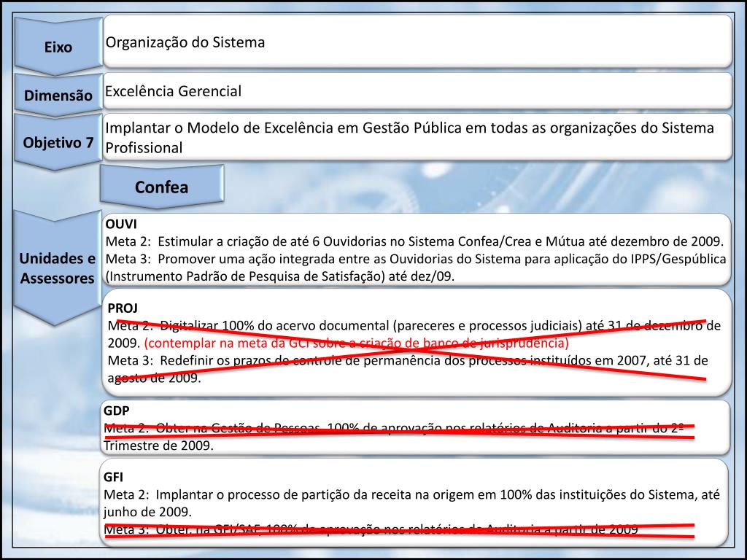The width and height of the screenshot is (747, 560).
Task: Click the '(Instrumento Padrão de Pesquisa' line
Action: [x=279, y=276]
